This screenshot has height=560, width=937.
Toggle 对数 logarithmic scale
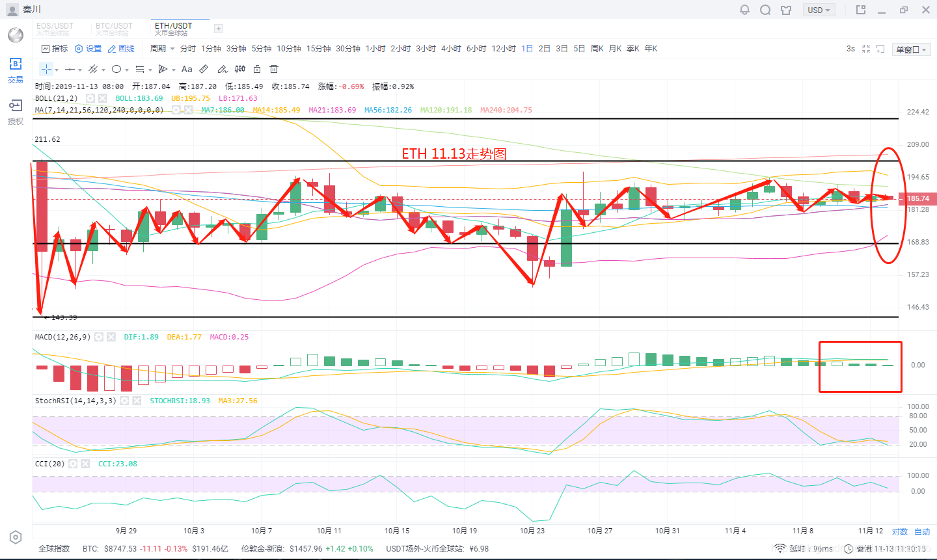(900, 532)
